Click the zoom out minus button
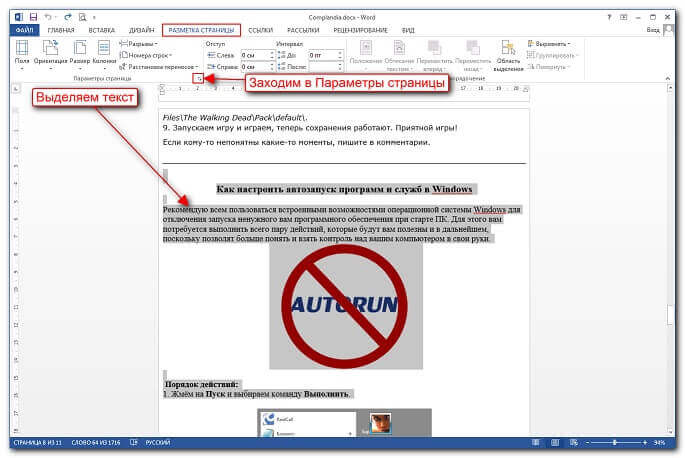 click(588, 443)
